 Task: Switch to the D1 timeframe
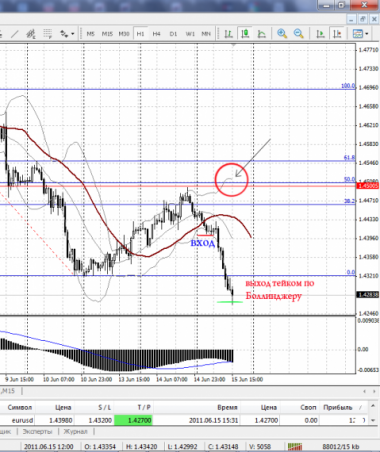[173, 34]
